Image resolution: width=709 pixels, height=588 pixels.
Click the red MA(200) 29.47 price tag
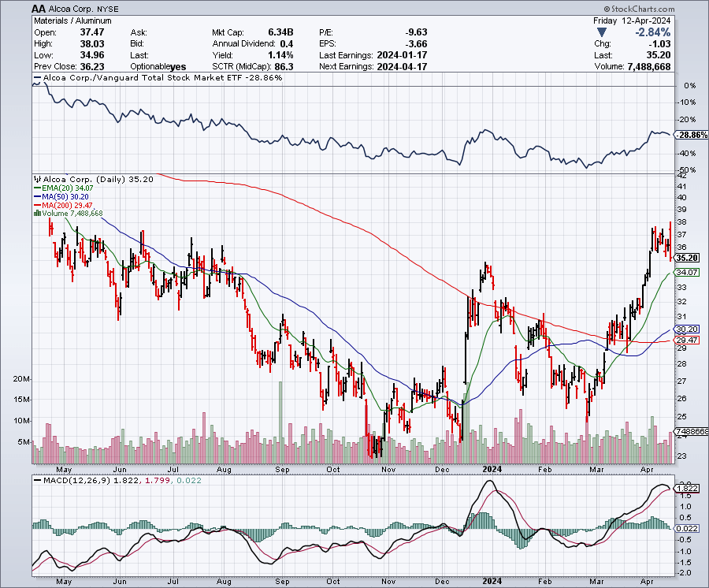click(x=688, y=340)
